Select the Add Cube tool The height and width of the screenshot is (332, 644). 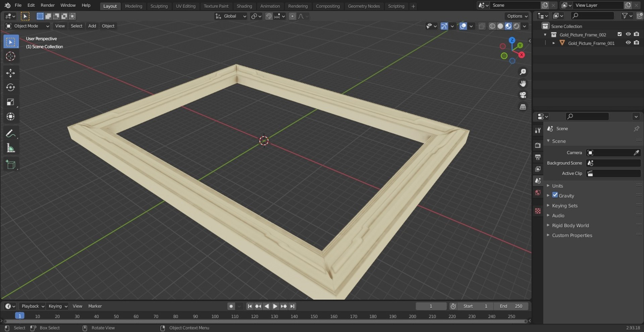pos(11,164)
